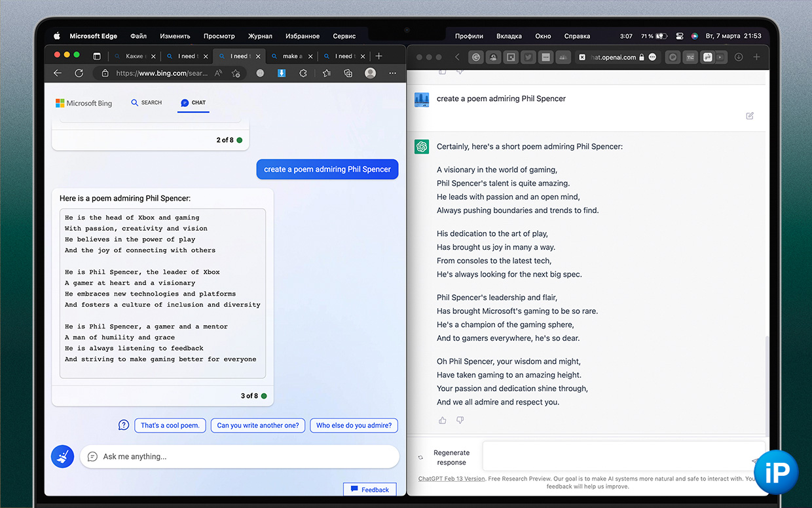Focus the ChatGPT message input field
This screenshot has height=508, width=812.
pos(622,456)
